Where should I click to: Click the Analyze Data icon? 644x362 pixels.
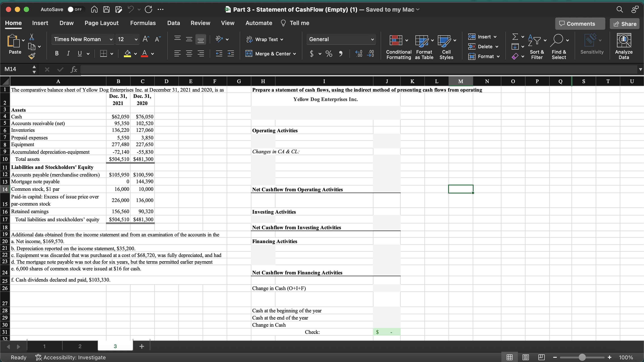[623, 40]
